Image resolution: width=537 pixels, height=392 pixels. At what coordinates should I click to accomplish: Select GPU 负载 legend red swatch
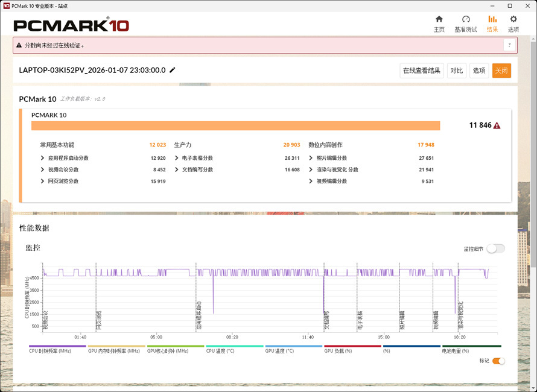click(352, 346)
